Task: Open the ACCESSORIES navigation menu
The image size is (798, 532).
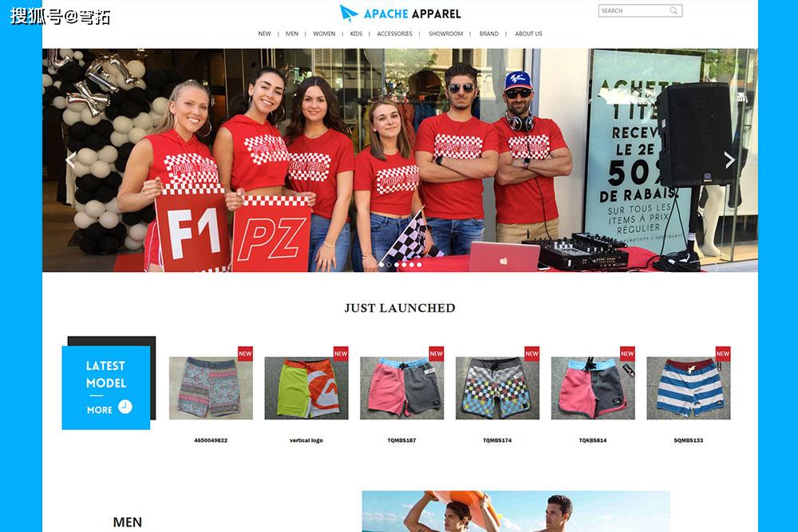Action: click(394, 33)
